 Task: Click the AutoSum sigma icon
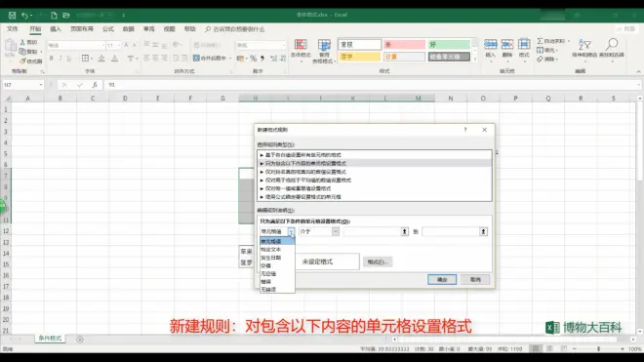coord(541,41)
